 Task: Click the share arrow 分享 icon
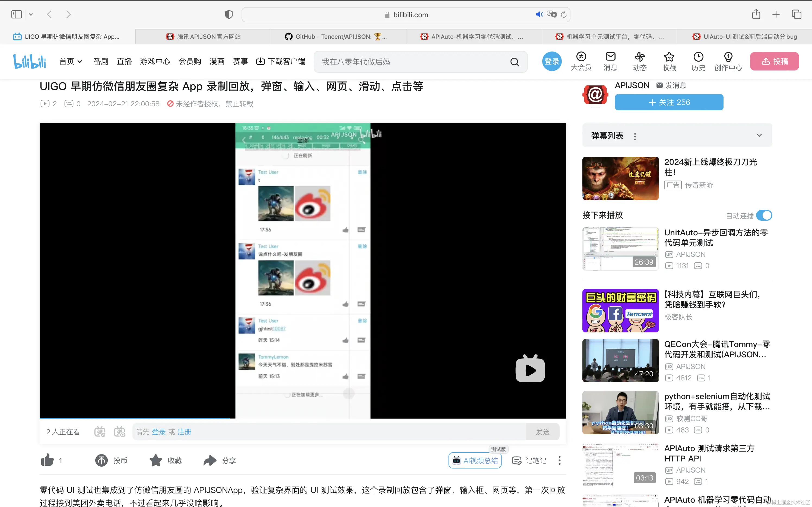[x=210, y=460]
